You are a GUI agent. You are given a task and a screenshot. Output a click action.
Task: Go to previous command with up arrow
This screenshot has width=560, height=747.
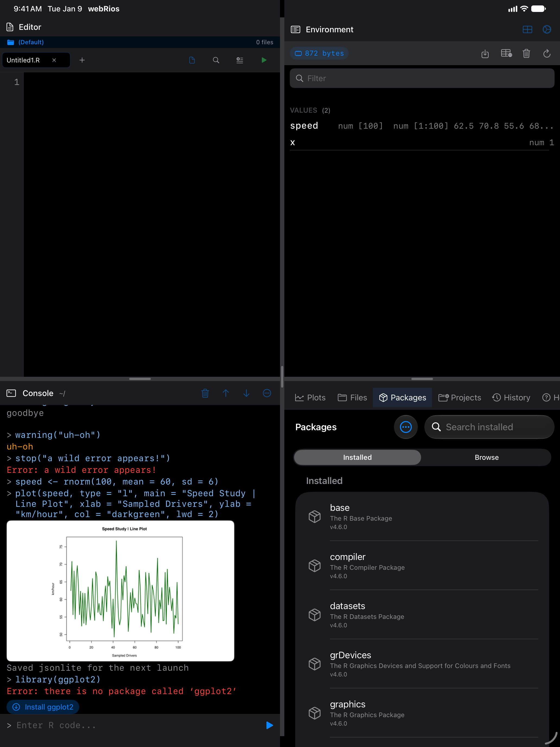[226, 393]
